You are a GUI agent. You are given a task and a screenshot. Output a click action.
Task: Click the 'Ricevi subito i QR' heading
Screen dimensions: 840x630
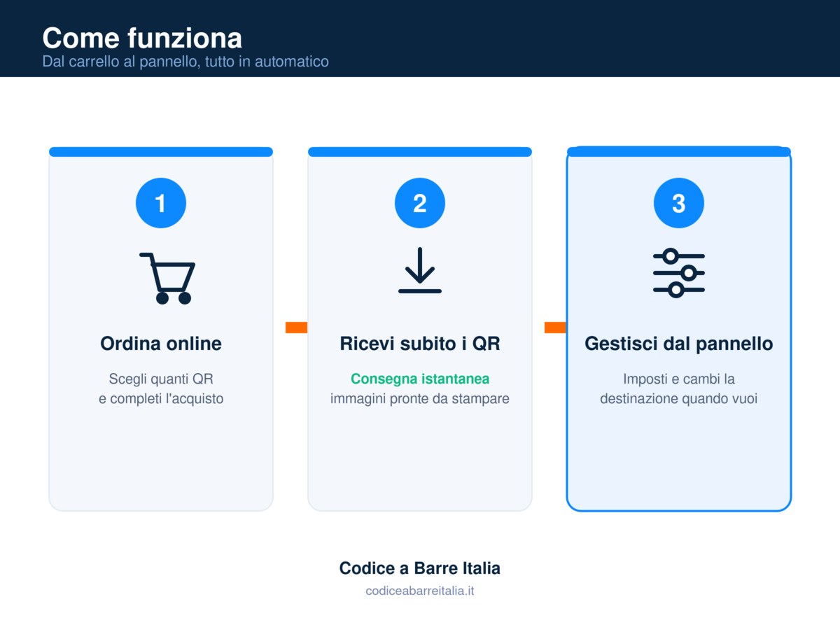tap(420, 344)
